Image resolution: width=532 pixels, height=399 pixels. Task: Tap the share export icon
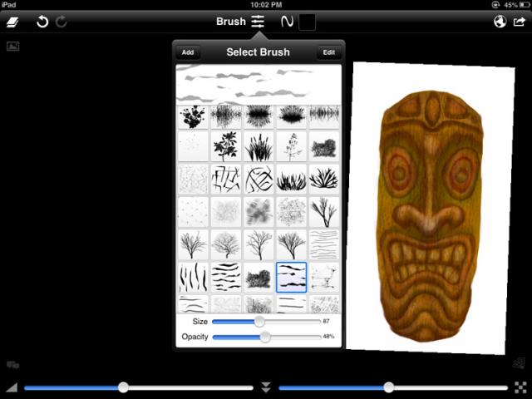coord(520,22)
